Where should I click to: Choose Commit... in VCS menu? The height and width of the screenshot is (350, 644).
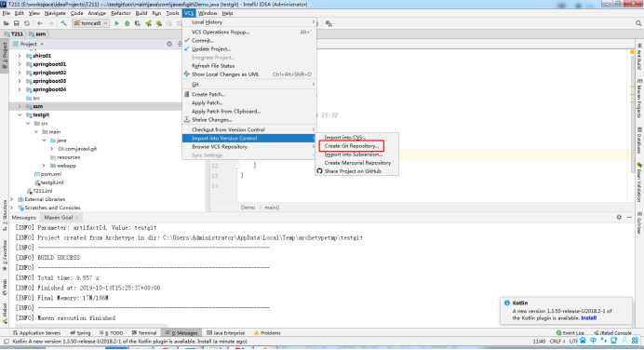tap(248, 40)
